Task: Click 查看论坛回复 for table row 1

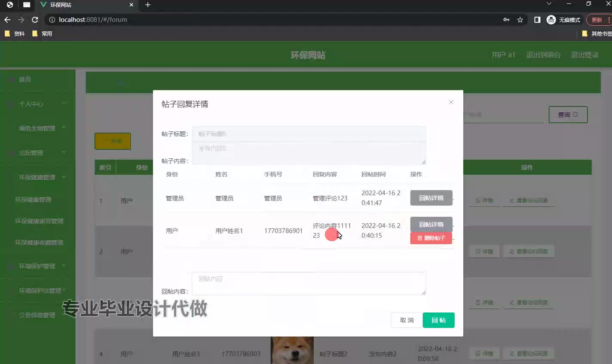Action: coord(529,200)
